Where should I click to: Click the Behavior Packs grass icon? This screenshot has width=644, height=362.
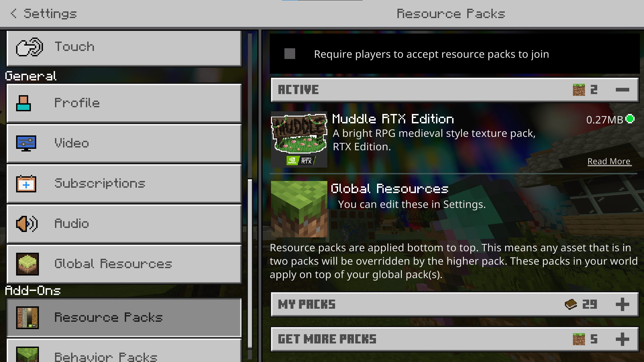pyautogui.click(x=28, y=354)
